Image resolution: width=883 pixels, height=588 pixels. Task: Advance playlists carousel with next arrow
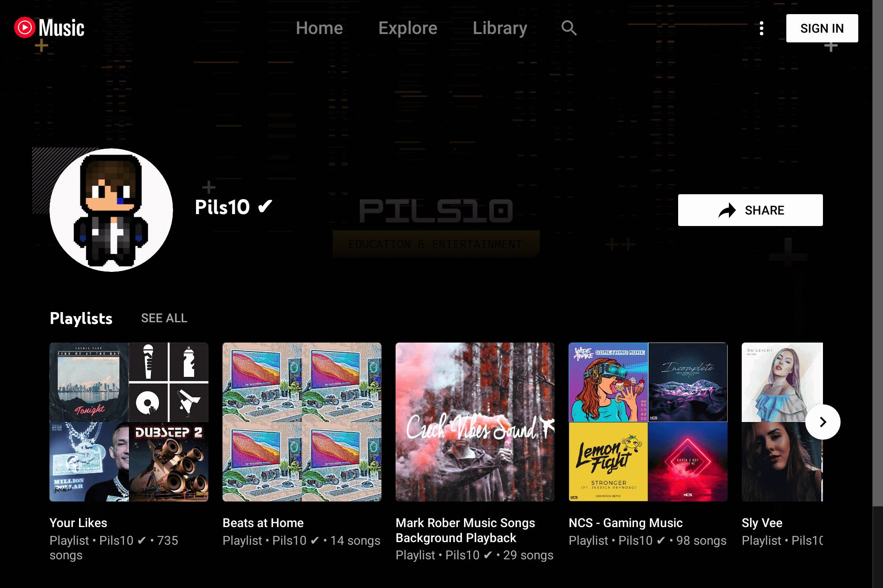pyautogui.click(x=823, y=422)
